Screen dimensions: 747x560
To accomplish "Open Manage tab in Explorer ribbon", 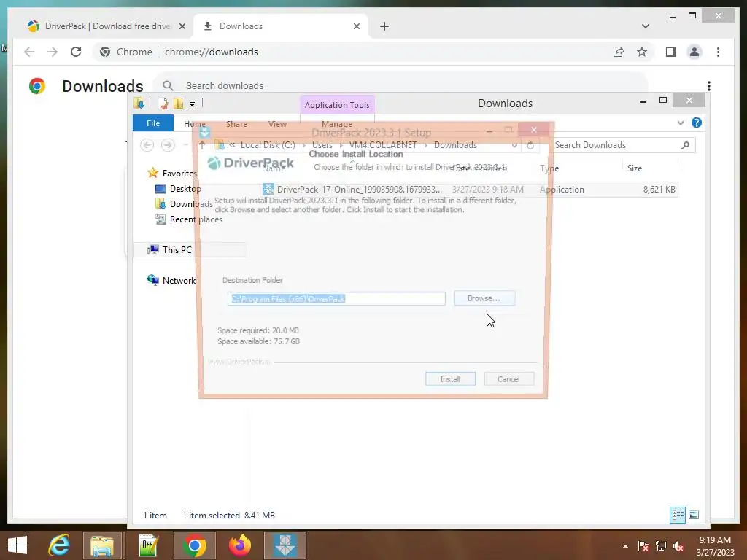I will click(x=337, y=124).
